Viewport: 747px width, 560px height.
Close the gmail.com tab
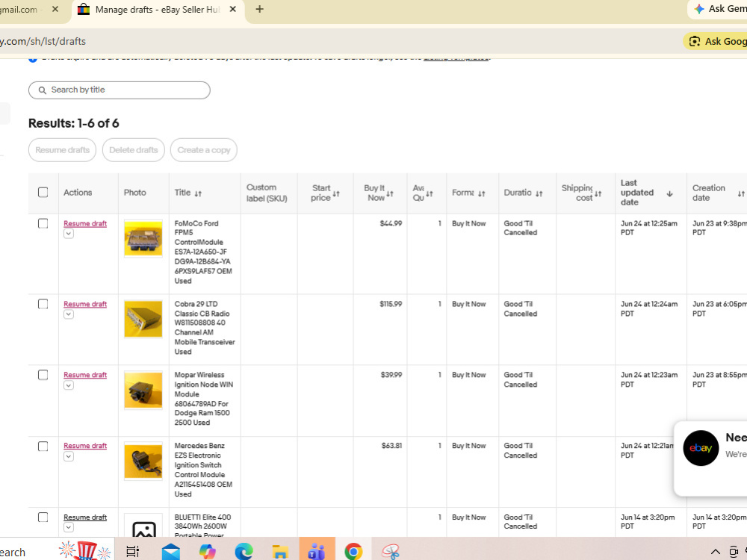[55, 9]
